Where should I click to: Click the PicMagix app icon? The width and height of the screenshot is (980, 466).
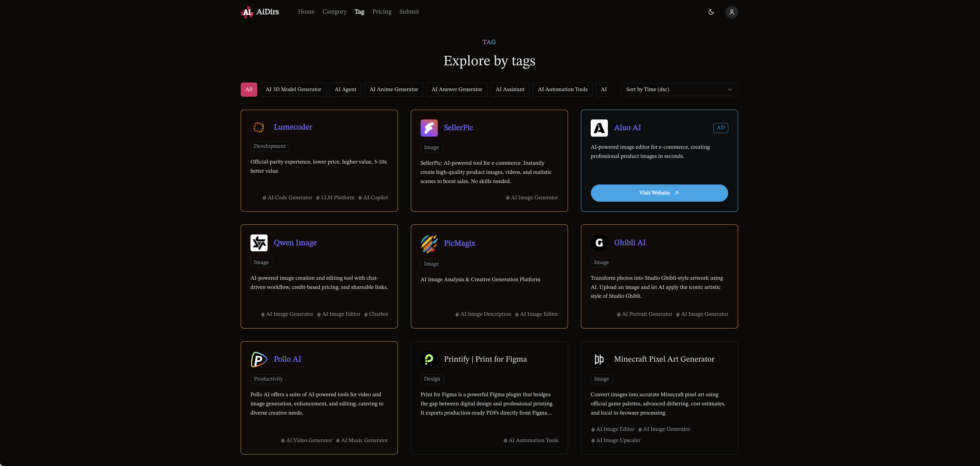(x=429, y=243)
